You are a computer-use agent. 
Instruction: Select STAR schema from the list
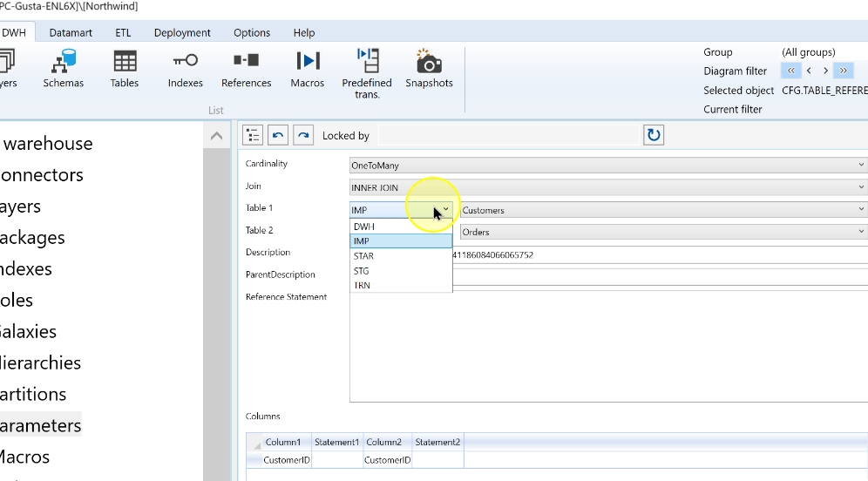pos(401,255)
